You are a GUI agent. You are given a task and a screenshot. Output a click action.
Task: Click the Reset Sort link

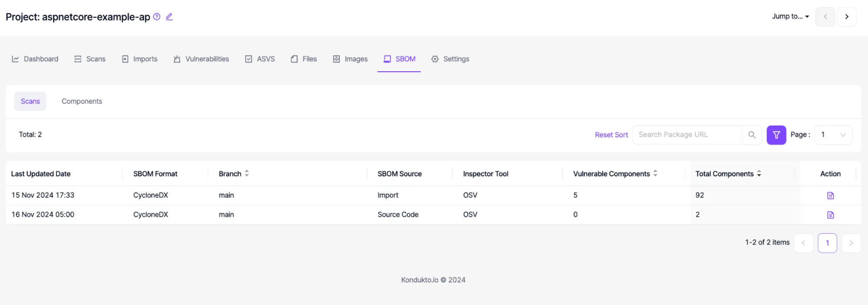(x=611, y=135)
